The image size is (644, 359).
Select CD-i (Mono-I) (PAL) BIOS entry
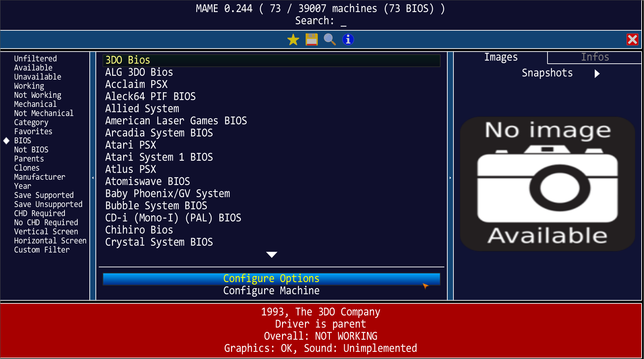[x=272, y=218]
